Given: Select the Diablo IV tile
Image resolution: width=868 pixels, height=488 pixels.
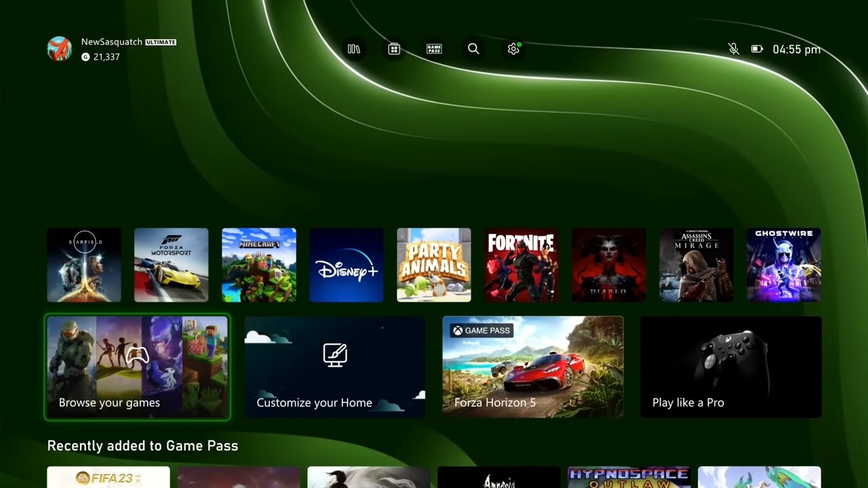Looking at the screenshot, I should (608, 264).
